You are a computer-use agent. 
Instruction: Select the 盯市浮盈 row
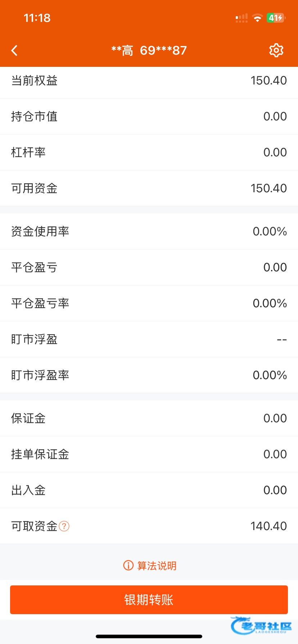coord(149,339)
